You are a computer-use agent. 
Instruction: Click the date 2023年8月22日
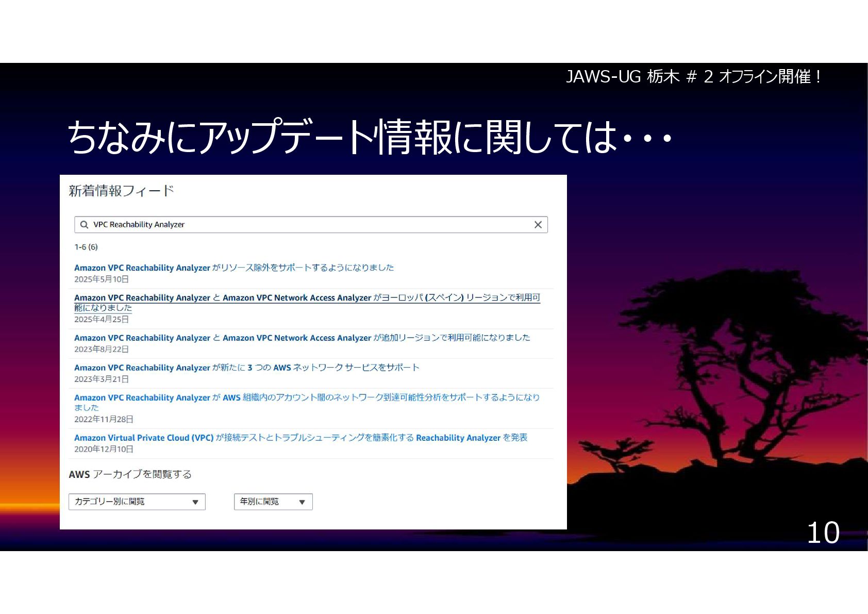102,350
